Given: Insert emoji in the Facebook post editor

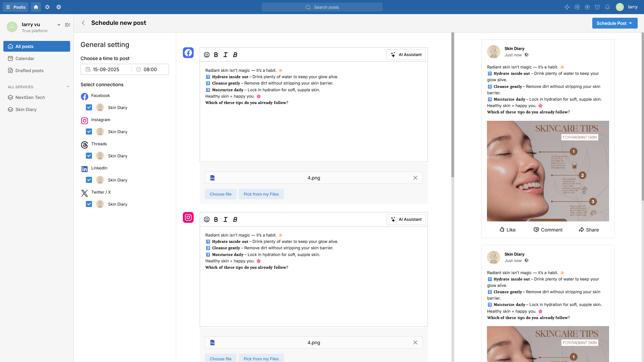Looking at the screenshot, I should click(207, 55).
